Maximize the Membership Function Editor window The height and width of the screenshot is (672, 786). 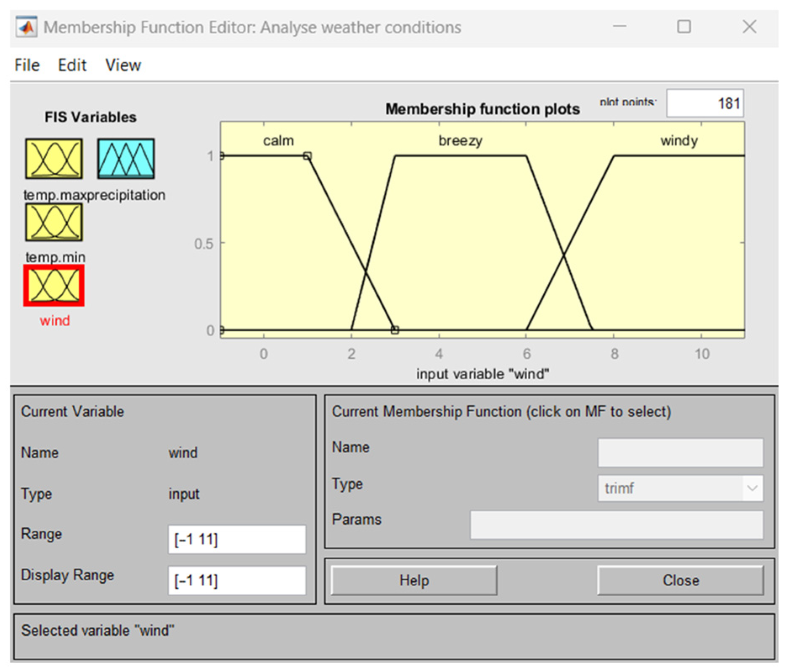pyautogui.click(x=684, y=27)
